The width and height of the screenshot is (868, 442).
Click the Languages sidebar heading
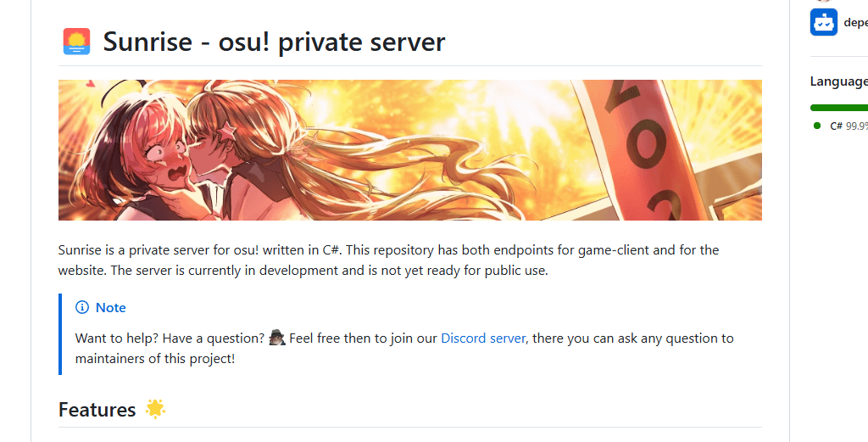838,81
